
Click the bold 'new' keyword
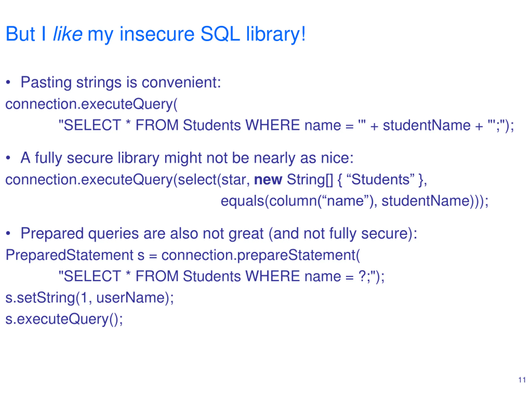click(268, 180)
